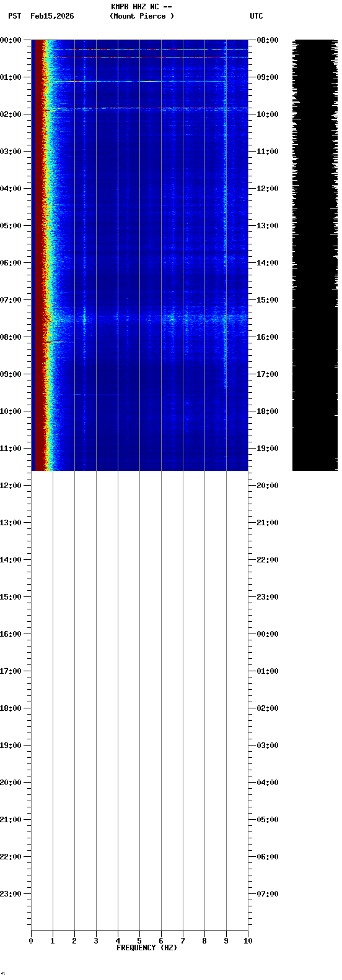Click the 5 Hz frequency tick label
The height and width of the screenshot is (980, 342).
[x=139, y=941]
